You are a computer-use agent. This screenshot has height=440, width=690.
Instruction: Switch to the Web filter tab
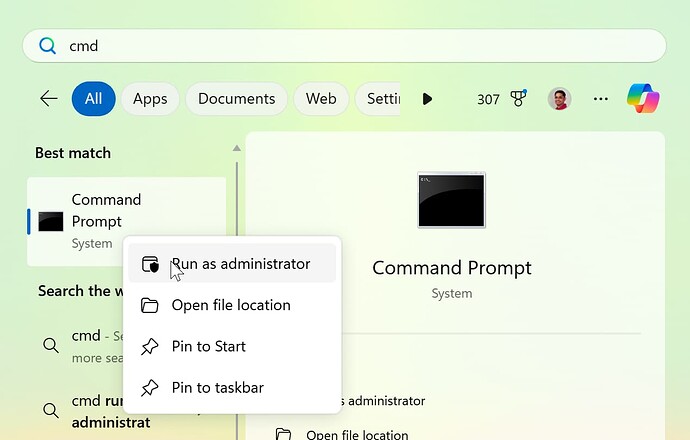click(x=321, y=99)
